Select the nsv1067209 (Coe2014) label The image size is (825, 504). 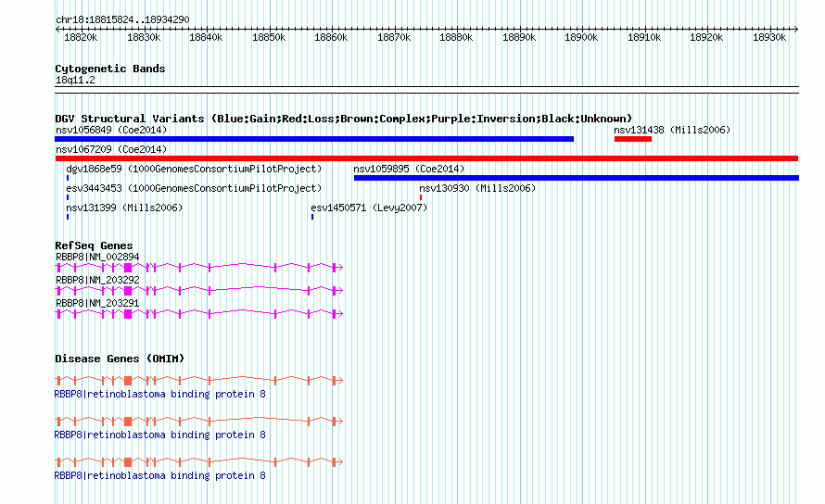[x=111, y=149]
